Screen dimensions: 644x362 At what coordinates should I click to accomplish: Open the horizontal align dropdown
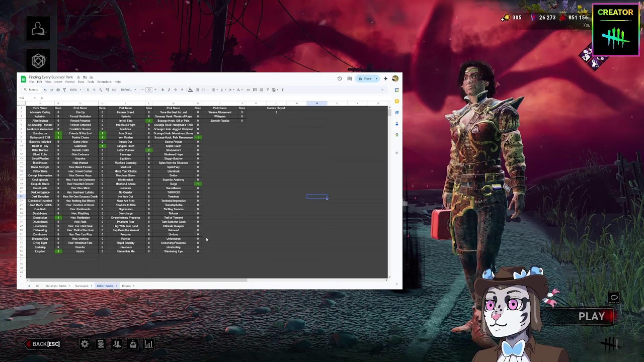(x=214, y=89)
